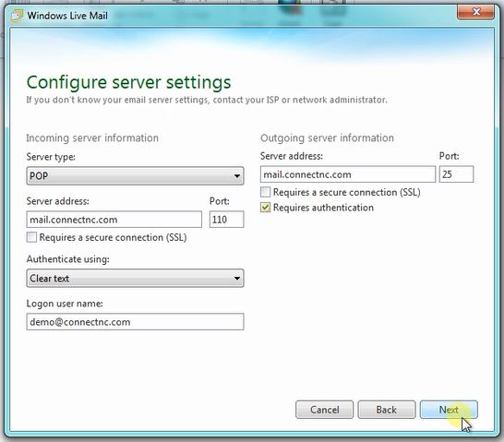Click the Cancel button

(x=324, y=410)
